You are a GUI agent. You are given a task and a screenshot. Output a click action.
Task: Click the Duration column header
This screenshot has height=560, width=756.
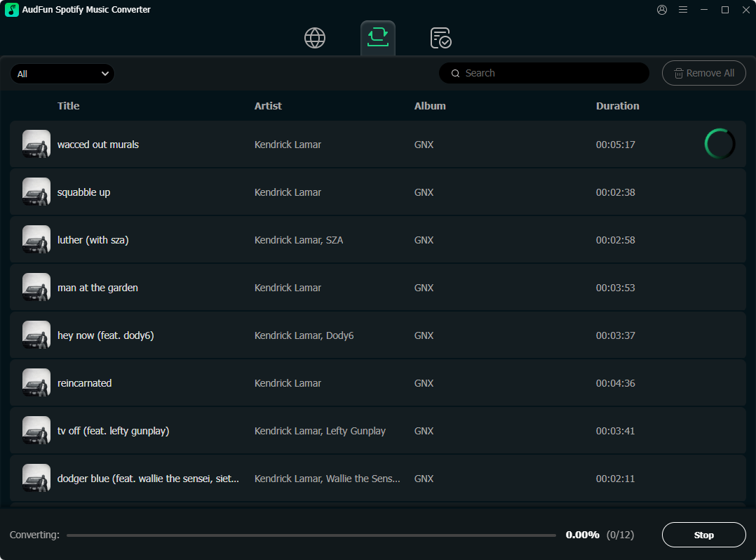click(617, 106)
